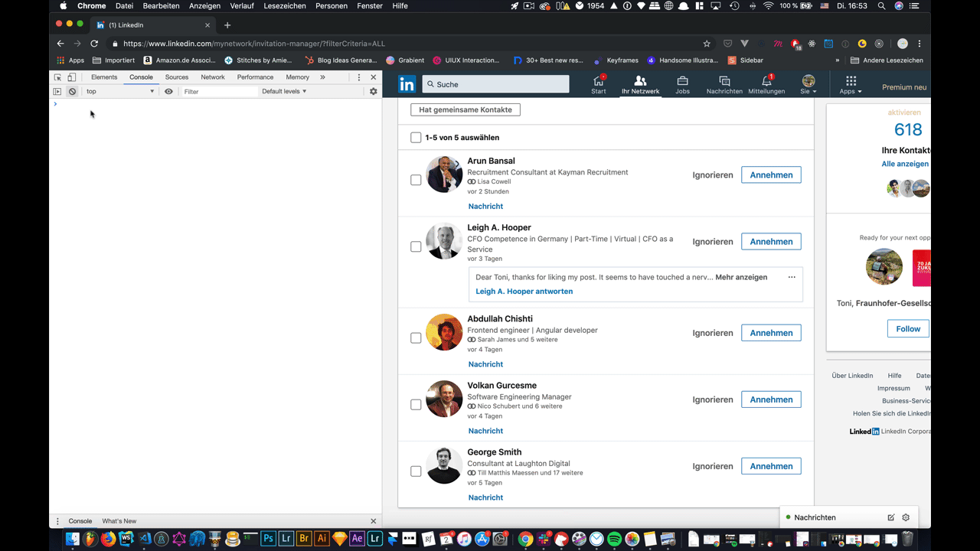Image resolution: width=980 pixels, height=551 pixels.
Task: Accept George Smith's invitation
Action: [x=771, y=466]
